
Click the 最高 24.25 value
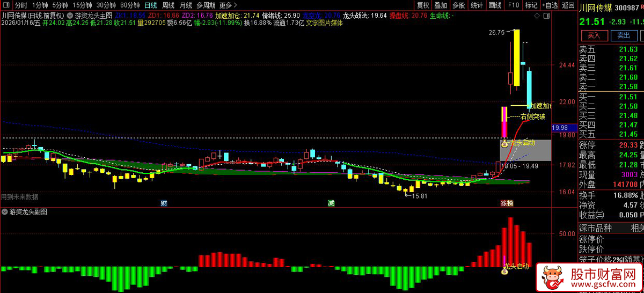point(628,155)
